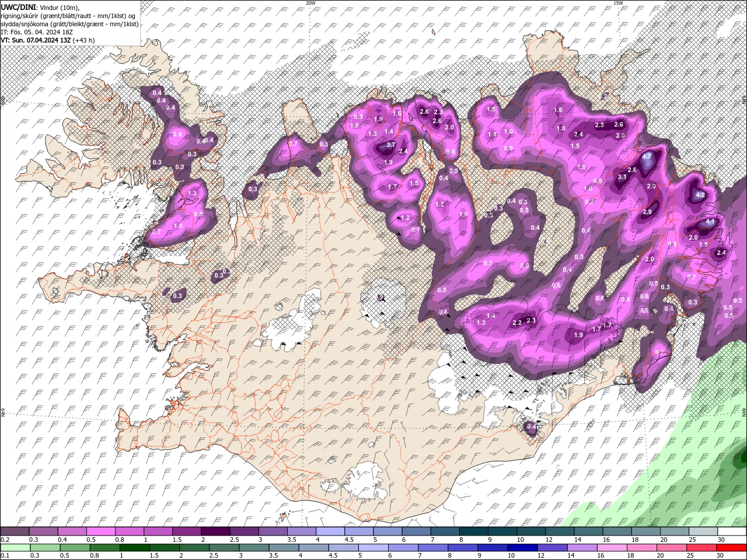Click the 1.8 precipitation value on map

(561, 129)
